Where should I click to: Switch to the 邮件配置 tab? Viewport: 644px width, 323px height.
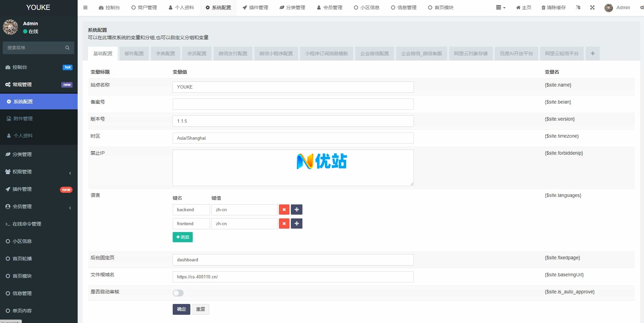point(134,53)
